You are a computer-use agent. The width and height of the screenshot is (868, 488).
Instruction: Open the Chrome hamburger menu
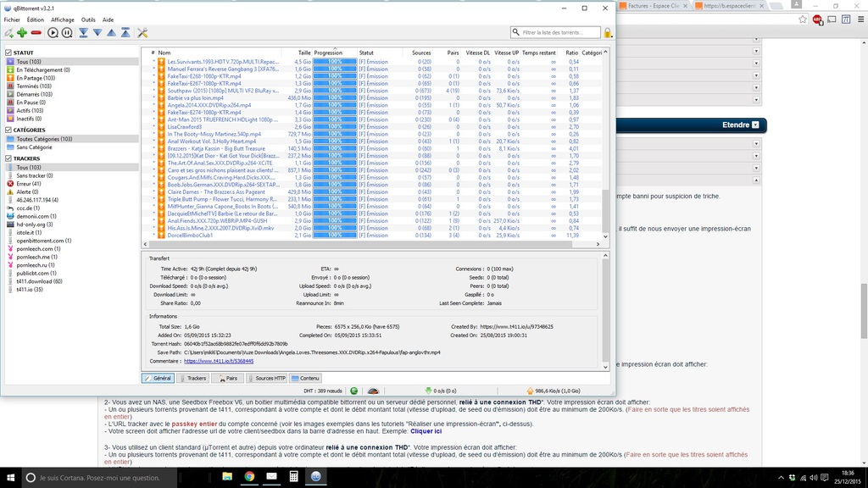pyautogui.click(x=860, y=19)
